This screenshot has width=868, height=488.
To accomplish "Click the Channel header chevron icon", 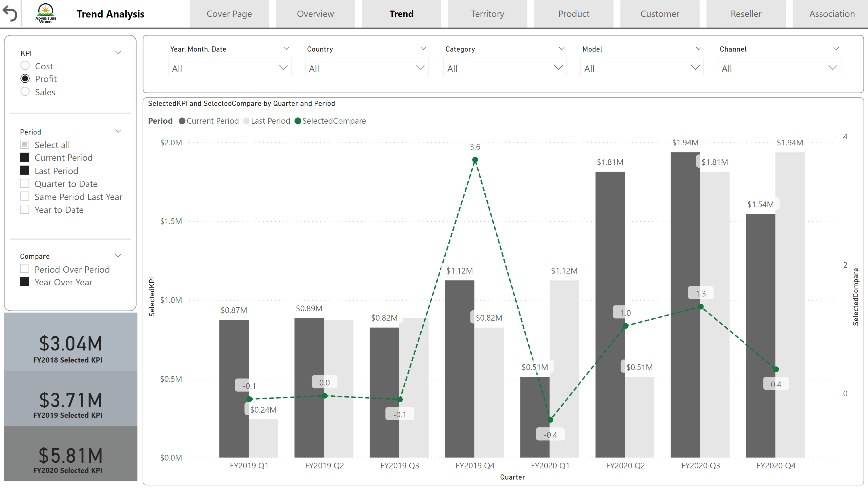I will click(x=836, y=49).
